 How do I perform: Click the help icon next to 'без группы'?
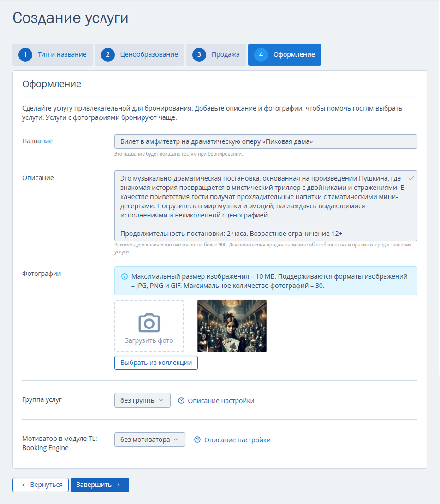181,400
